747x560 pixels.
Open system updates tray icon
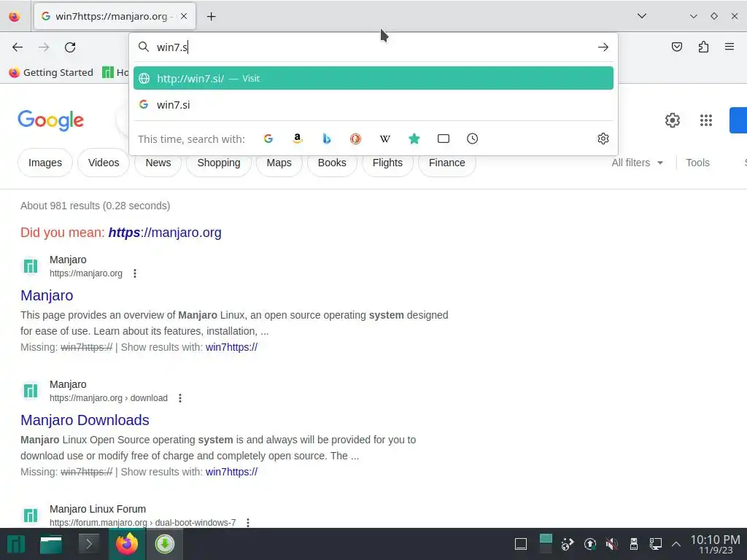coord(589,544)
